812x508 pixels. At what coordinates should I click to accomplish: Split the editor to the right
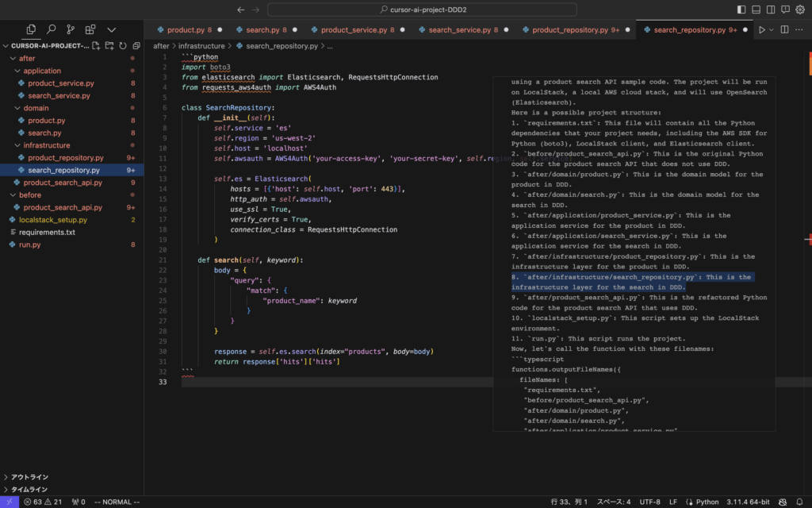pyautogui.click(x=784, y=29)
